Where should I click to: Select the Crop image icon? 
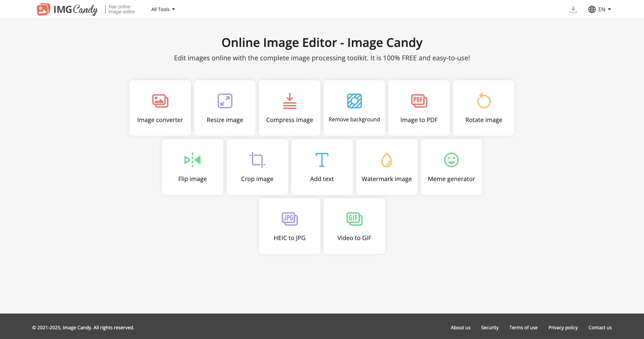[x=257, y=160]
